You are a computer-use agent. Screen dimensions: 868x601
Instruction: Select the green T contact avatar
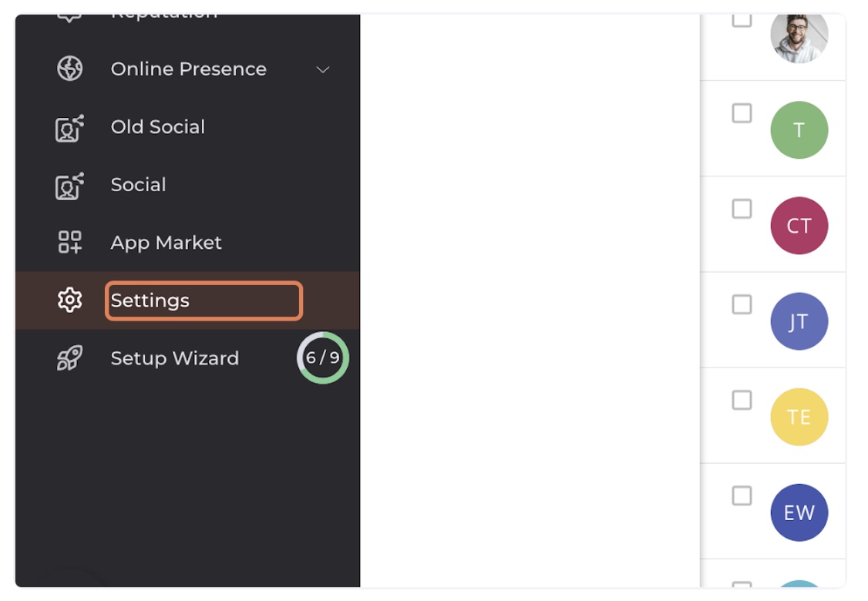(799, 130)
